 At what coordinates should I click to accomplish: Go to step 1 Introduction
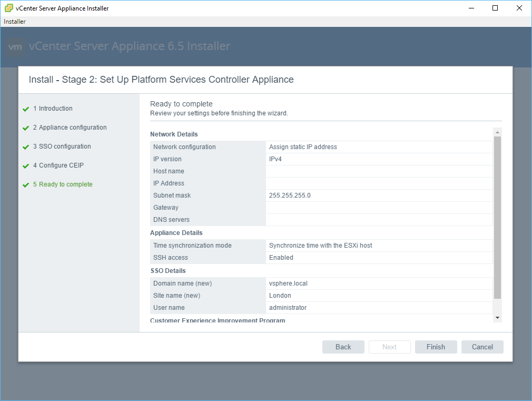pos(55,109)
